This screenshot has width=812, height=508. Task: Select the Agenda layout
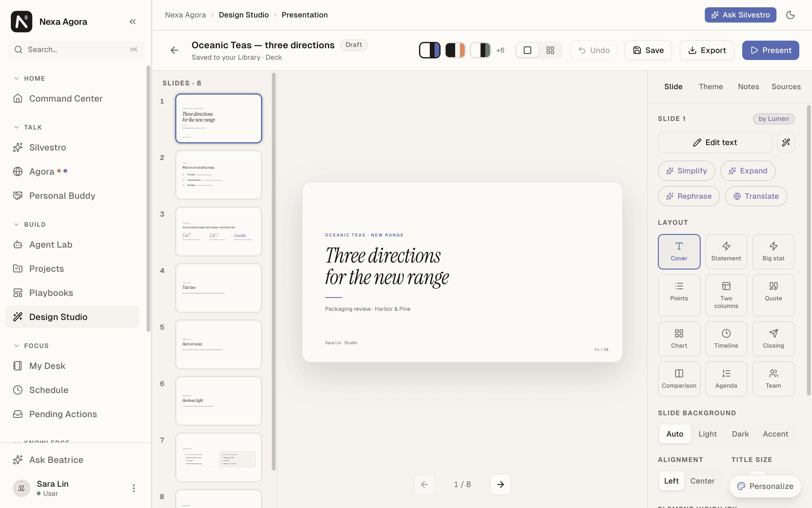coord(726,379)
